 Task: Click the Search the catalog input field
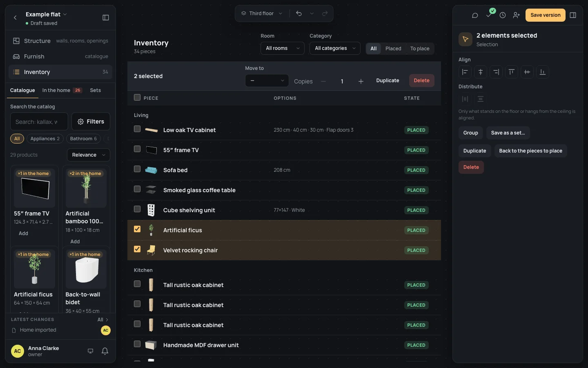39,121
